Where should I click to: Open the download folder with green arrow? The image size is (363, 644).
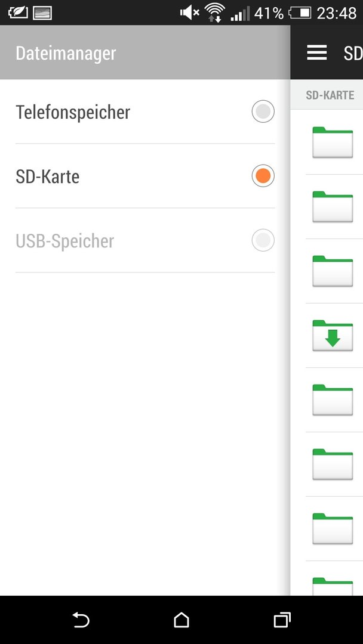333,336
